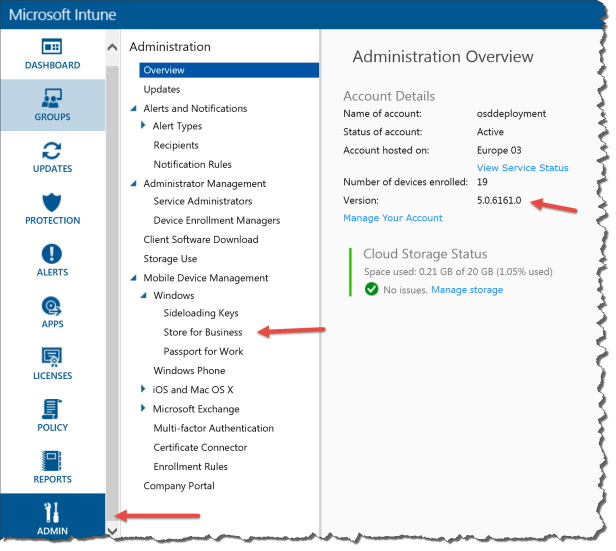This screenshot has height=551, width=616.
Task: Click the Administration Overview heading
Action: [x=443, y=57]
